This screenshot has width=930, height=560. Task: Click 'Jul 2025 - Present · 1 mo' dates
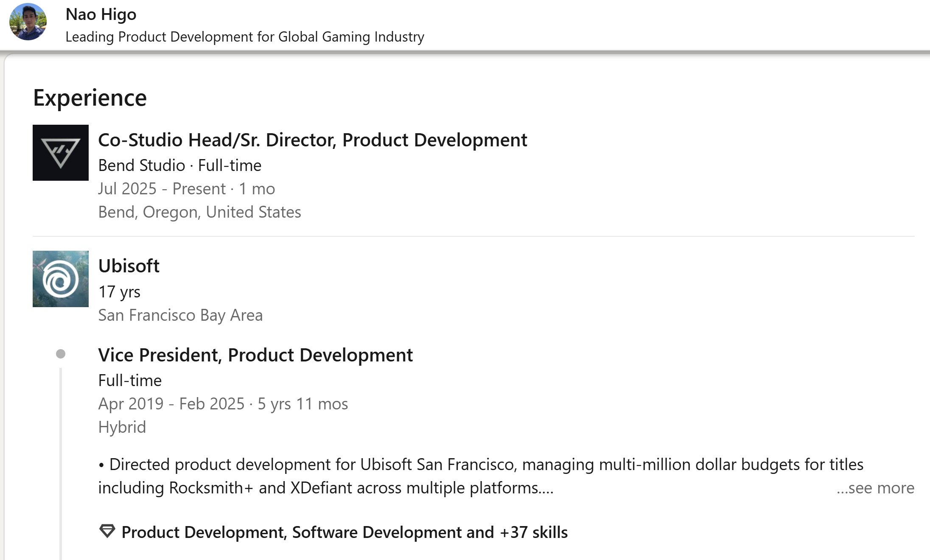point(187,189)
